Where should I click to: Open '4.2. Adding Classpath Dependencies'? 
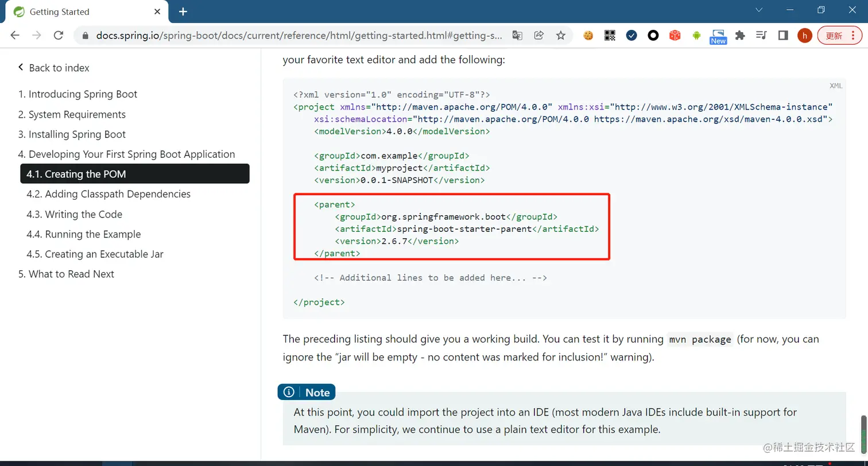coord(108,194)
